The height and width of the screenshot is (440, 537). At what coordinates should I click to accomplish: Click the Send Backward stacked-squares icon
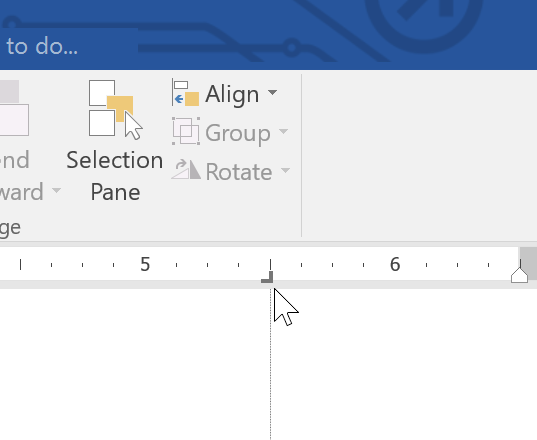point(14,108)
